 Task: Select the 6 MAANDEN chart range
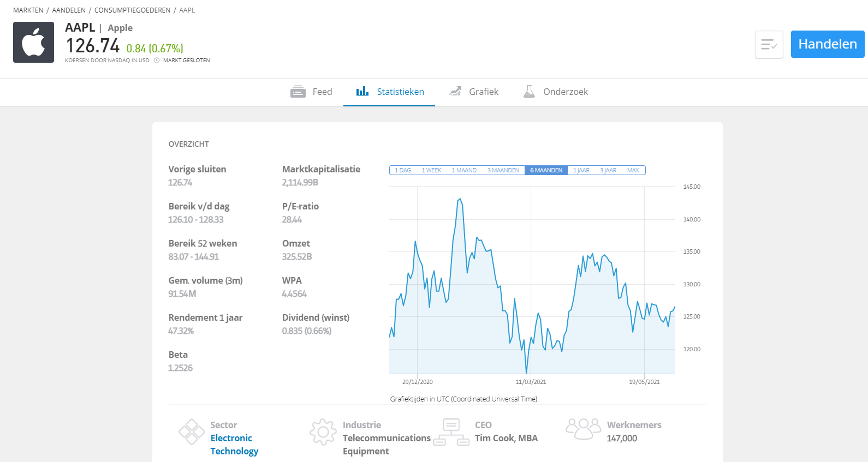coord(546,170)
